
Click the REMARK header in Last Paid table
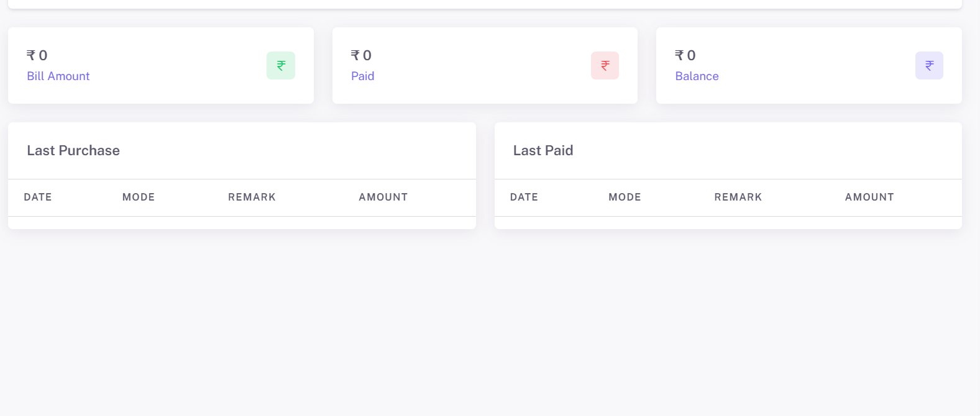click(738, 197)
